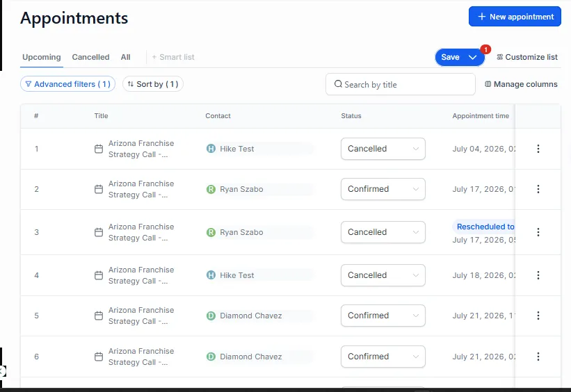Click the Title column header

coord(102,116)
